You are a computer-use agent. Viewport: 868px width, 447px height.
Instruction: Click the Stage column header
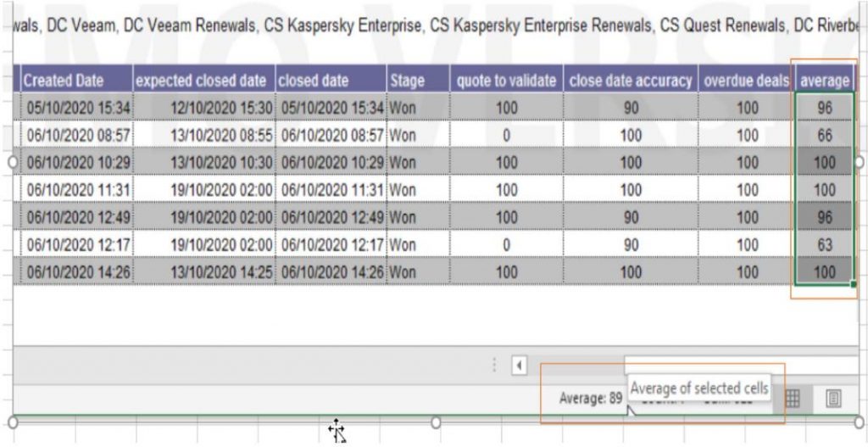pos(407,81)
